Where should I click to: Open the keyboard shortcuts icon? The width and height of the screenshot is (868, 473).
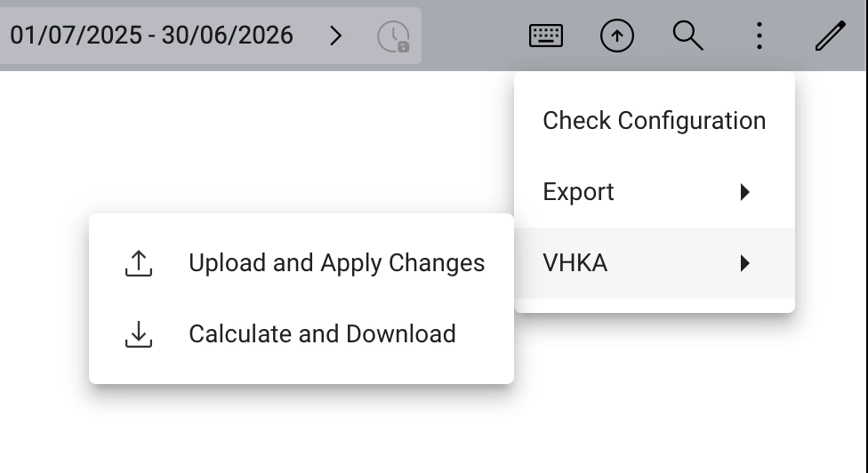545,36
